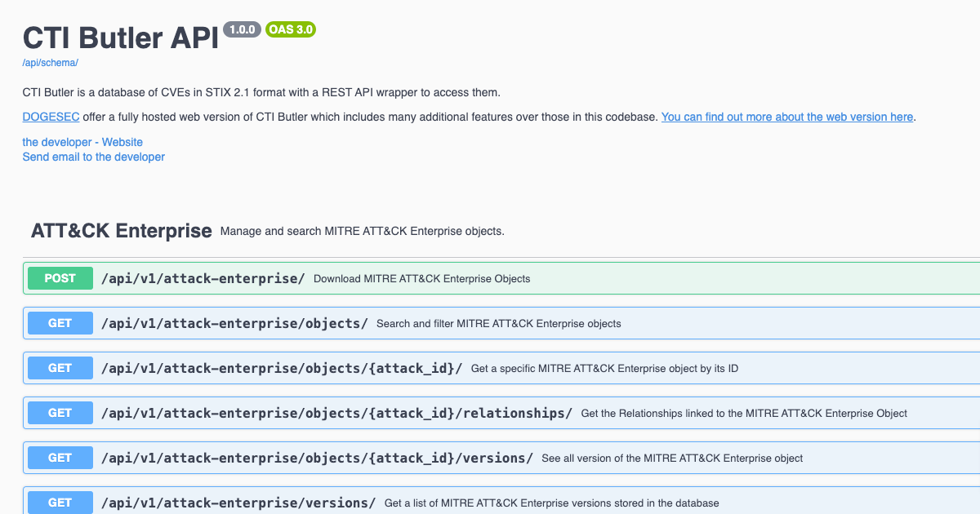Open the /api/schema/ link
Viewport: 980px width, 514px height.
pos(50,63)
